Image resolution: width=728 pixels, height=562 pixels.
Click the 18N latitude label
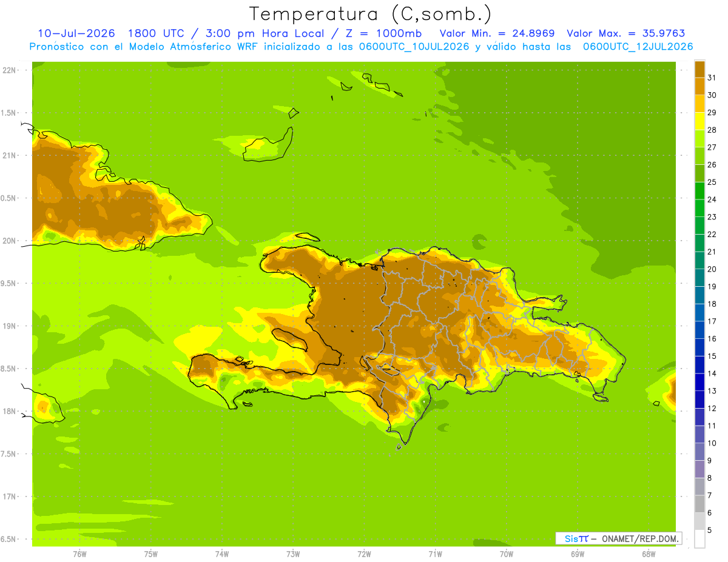pos(9,411)
